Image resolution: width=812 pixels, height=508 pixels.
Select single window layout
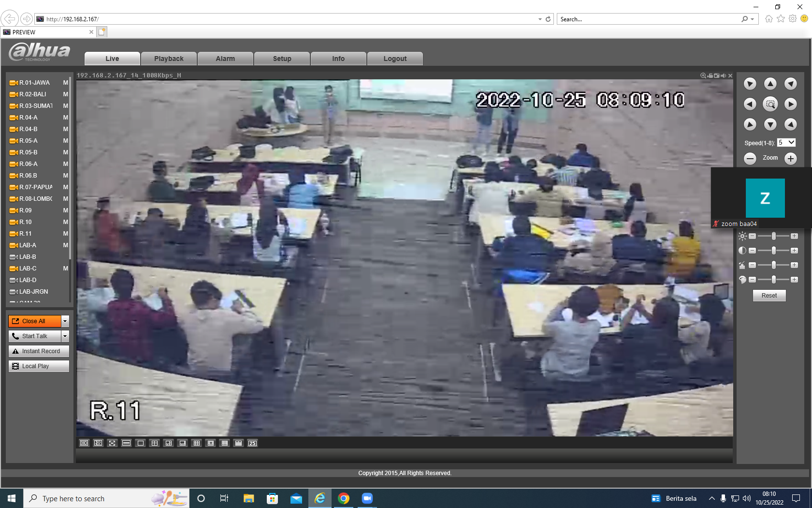click(x=140, y=443)
